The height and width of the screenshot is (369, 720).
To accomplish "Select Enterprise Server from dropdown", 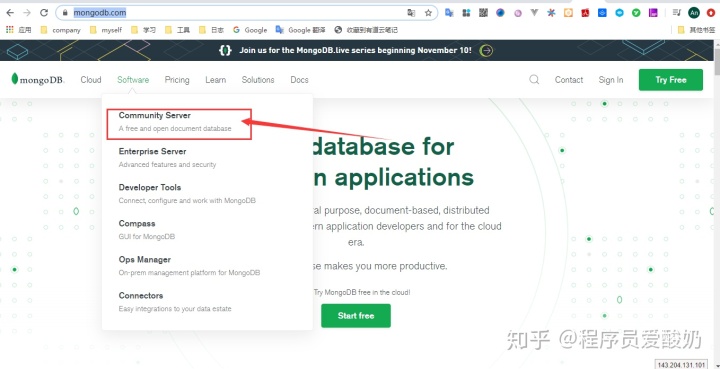I will pos(167,157).
